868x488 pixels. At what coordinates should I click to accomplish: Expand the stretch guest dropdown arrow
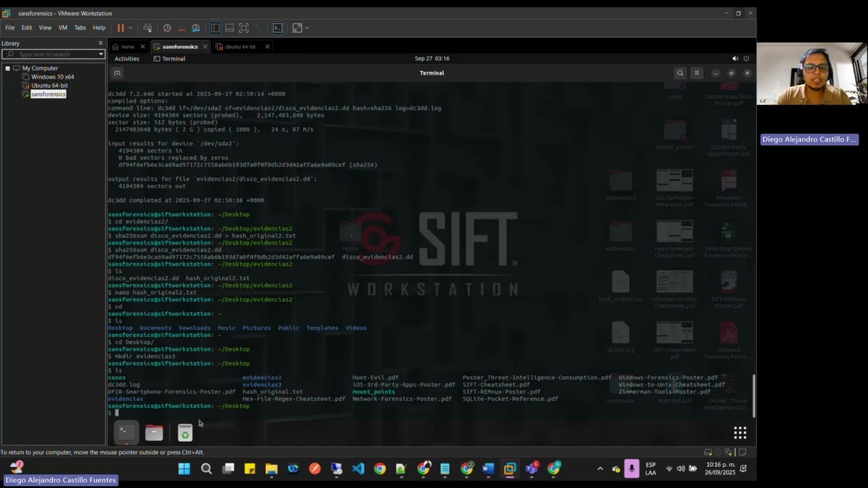307,28
